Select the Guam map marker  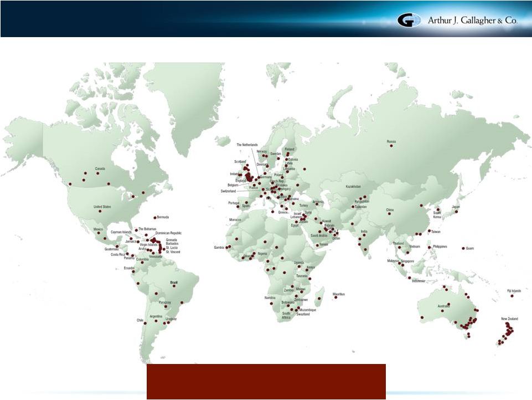463,248
